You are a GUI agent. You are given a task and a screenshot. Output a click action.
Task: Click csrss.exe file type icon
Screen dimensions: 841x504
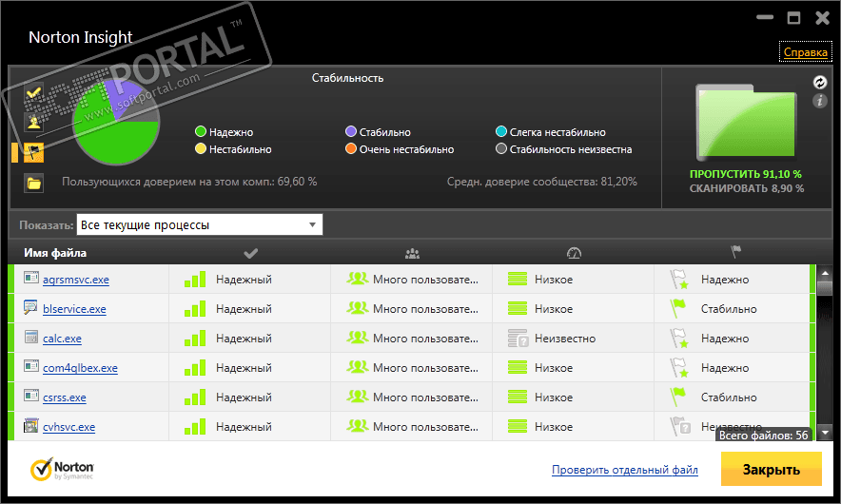31,396
